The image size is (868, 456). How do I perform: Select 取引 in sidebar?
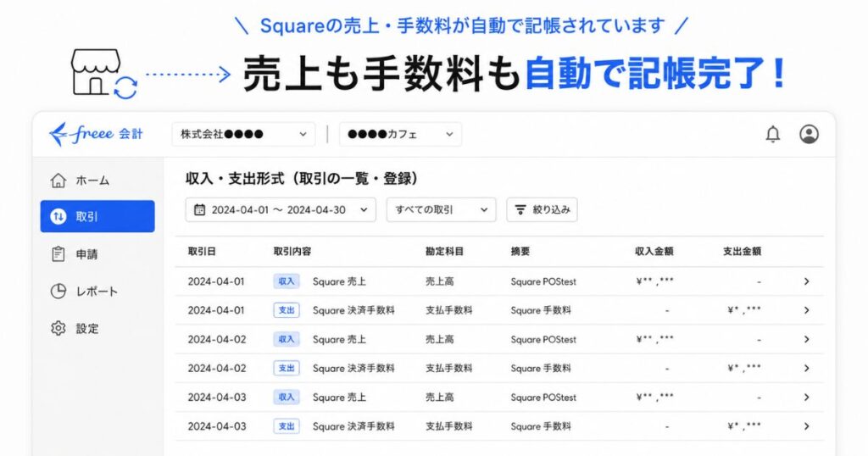pyautogui.click(x=97, y=216)
